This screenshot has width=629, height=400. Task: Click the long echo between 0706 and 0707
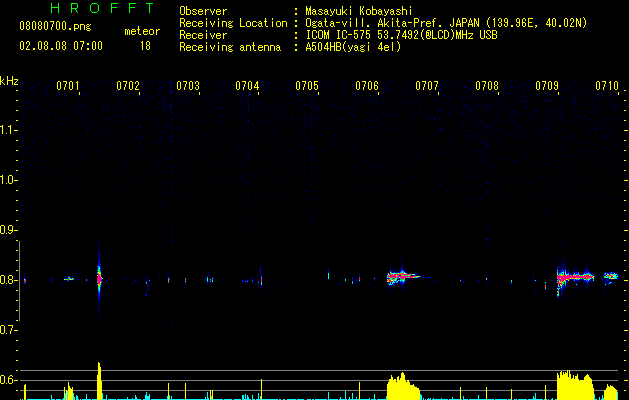pos(403,276)
